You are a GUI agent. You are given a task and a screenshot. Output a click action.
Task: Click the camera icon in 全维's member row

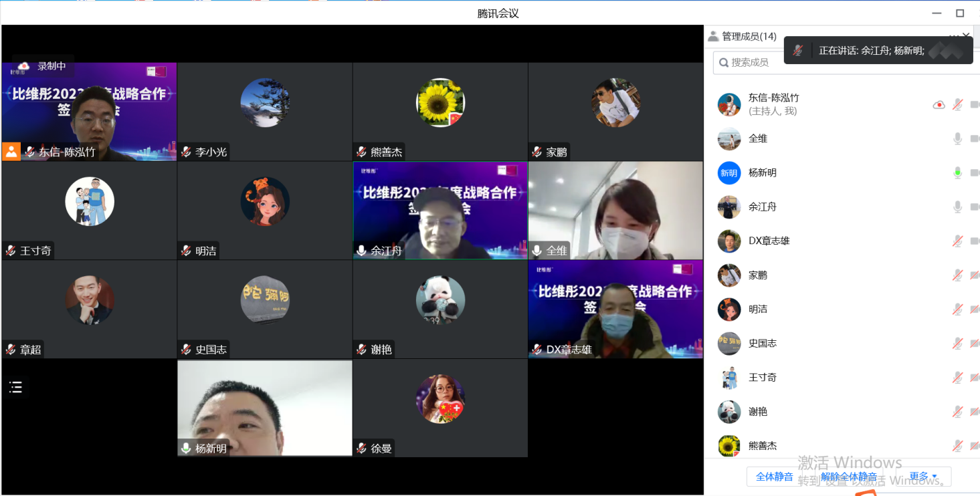pos(974,138)
